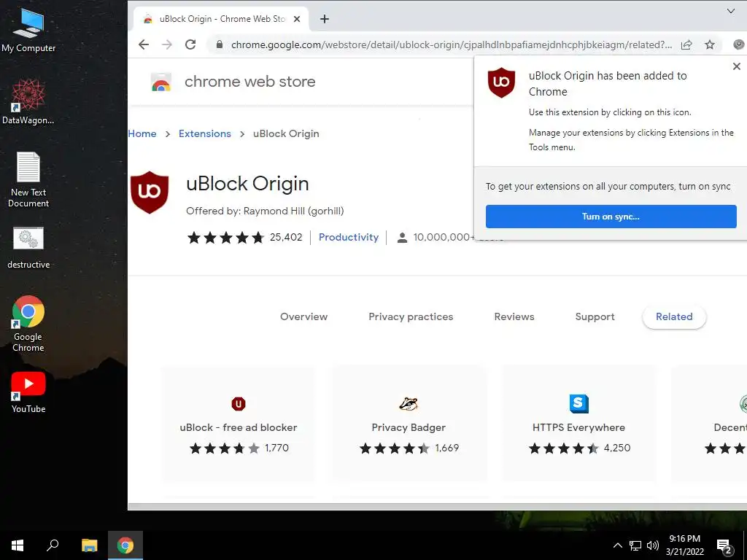Image resolution: width=747 pixels, height=560 pixels.
Task: Open uBlock - free ad blocker card
Action: point(239,424)
